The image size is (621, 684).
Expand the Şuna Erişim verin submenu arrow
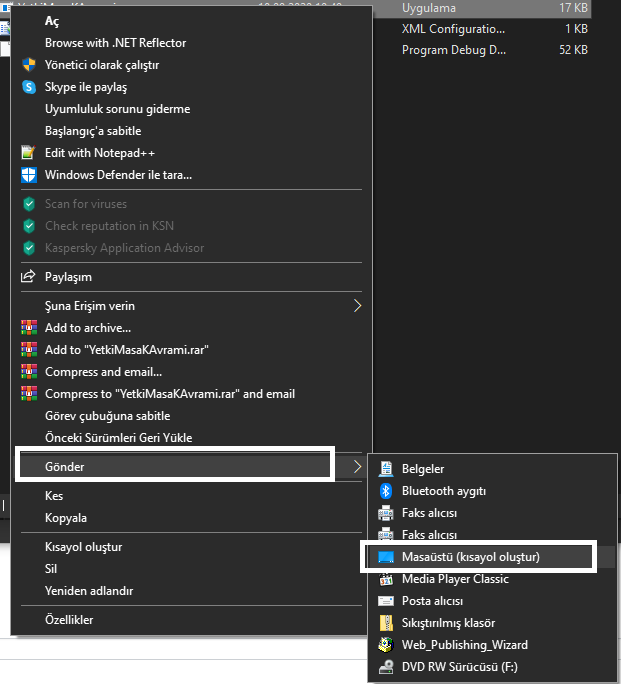pyautogui.click(x=357, y=306)
